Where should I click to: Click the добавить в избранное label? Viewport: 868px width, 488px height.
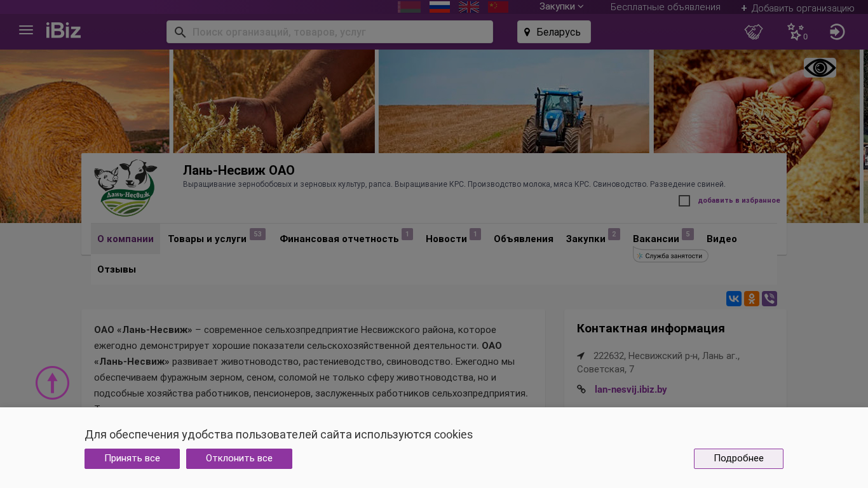pyautogui.click(x=739, y=201)
